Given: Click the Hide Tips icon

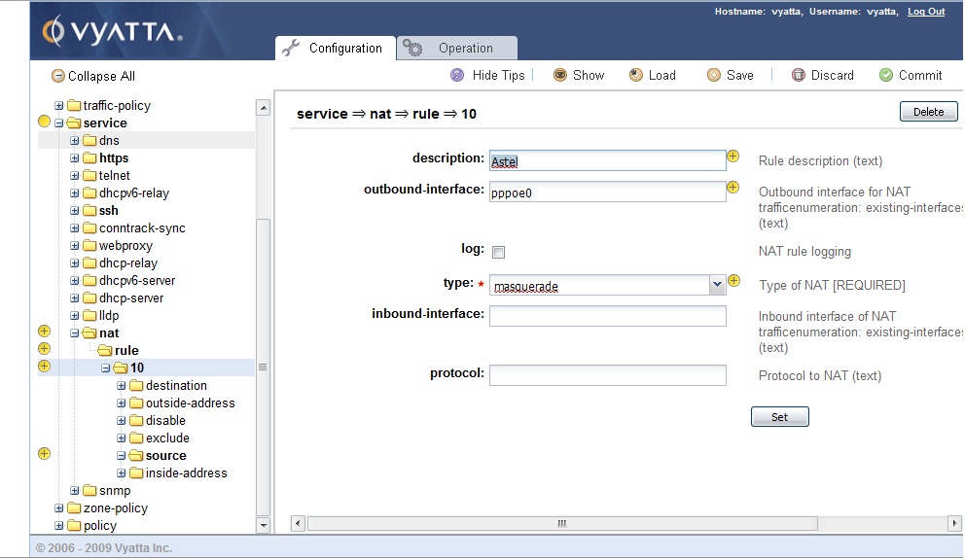Looking at the screenshot, I should point(457,75).
